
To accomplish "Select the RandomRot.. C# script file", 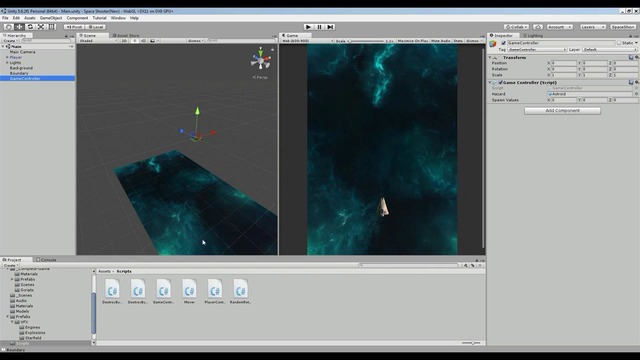I will (x=241, y=291).
